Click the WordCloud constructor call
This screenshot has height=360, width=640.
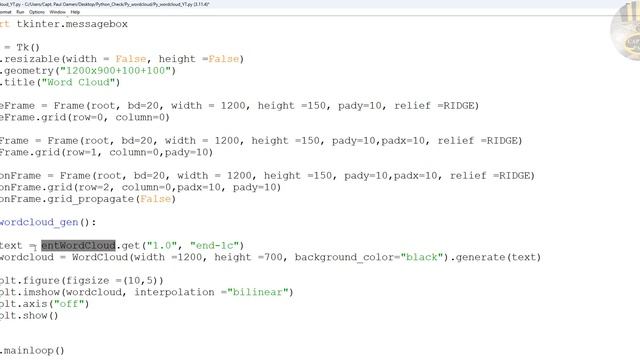(x=100, y=257)
